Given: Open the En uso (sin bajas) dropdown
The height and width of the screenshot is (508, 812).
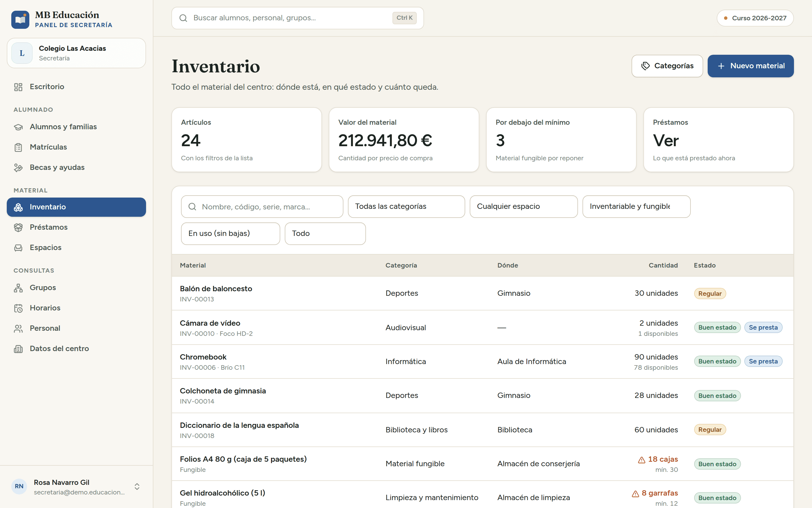Looking at the screenshot, I should click(x=230, y=233).
